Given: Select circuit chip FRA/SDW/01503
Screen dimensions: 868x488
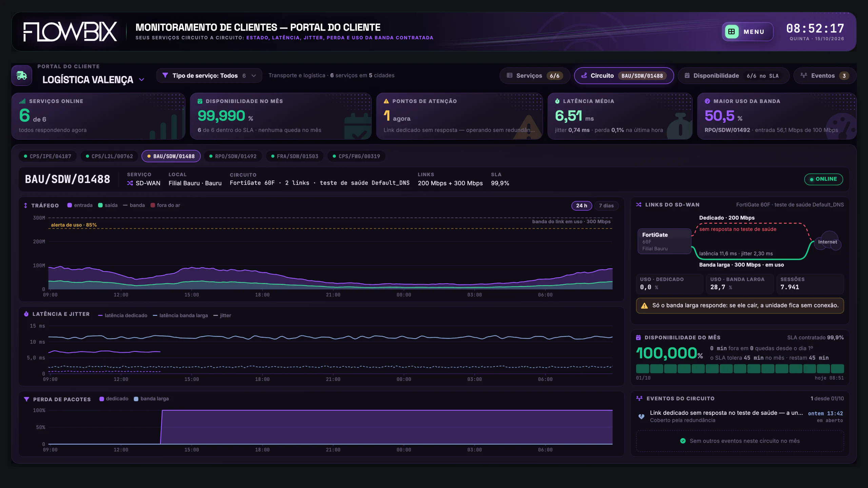Looking at the screenshot, I should pos(295,156).
